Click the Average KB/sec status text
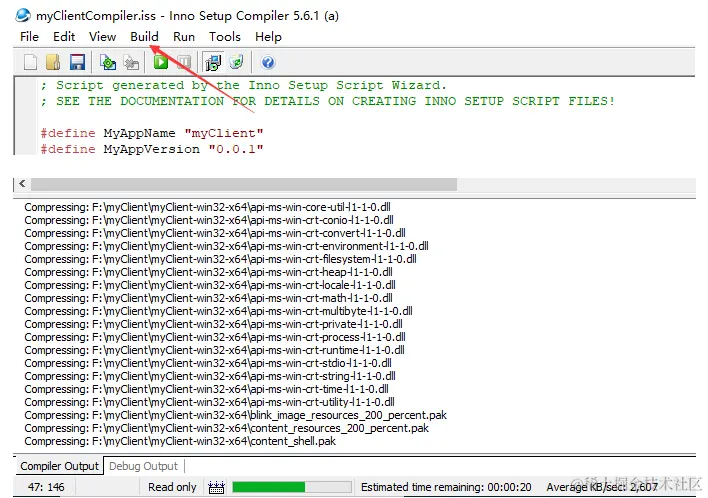This screenshot has width=708, height=498. coord(602,487)
